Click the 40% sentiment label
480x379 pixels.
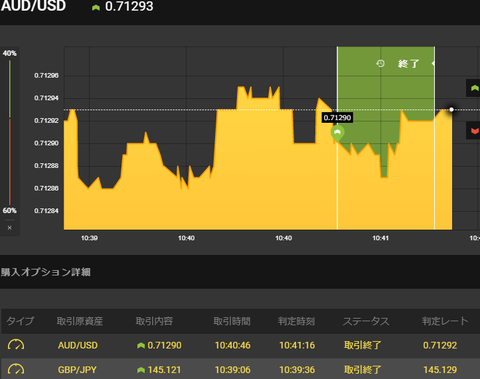[x=10, y=53]
